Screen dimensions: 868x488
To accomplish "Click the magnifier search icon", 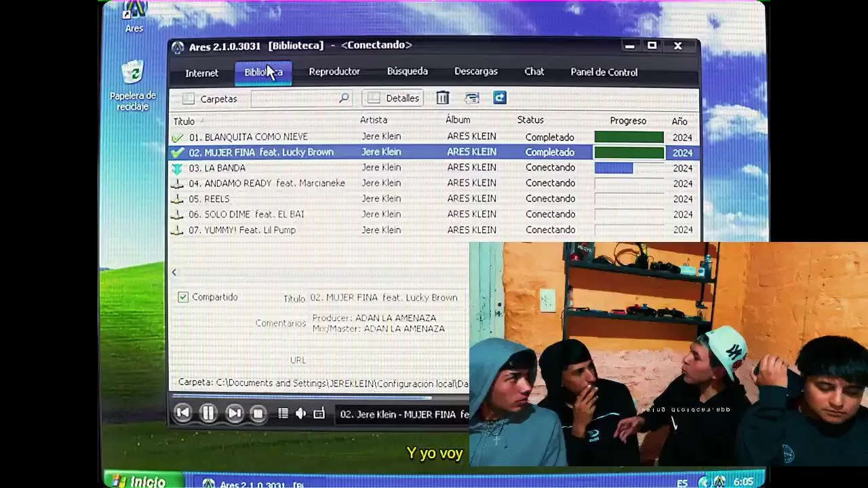I will coord(344,98).
